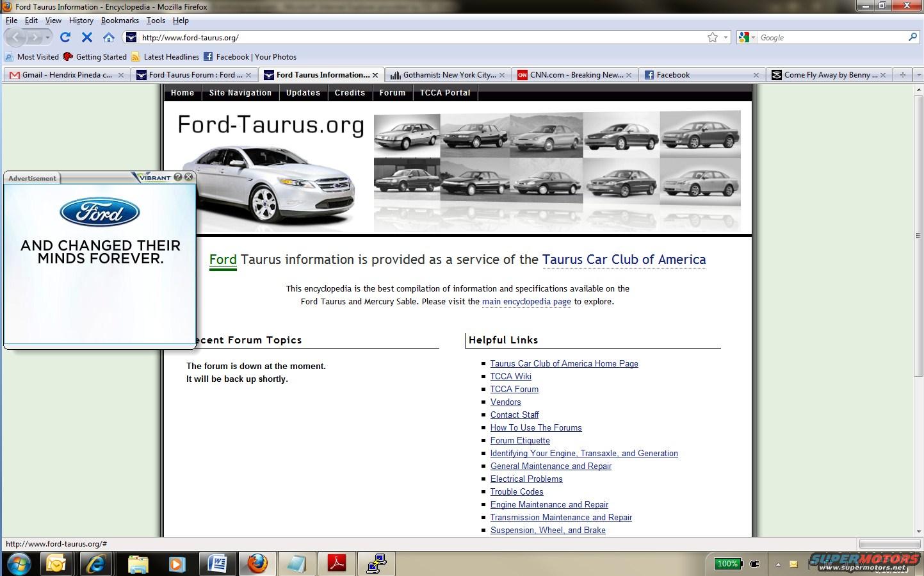Click the search magnifier icon
This screenshot has width=924, height=576.
point(912,37)
